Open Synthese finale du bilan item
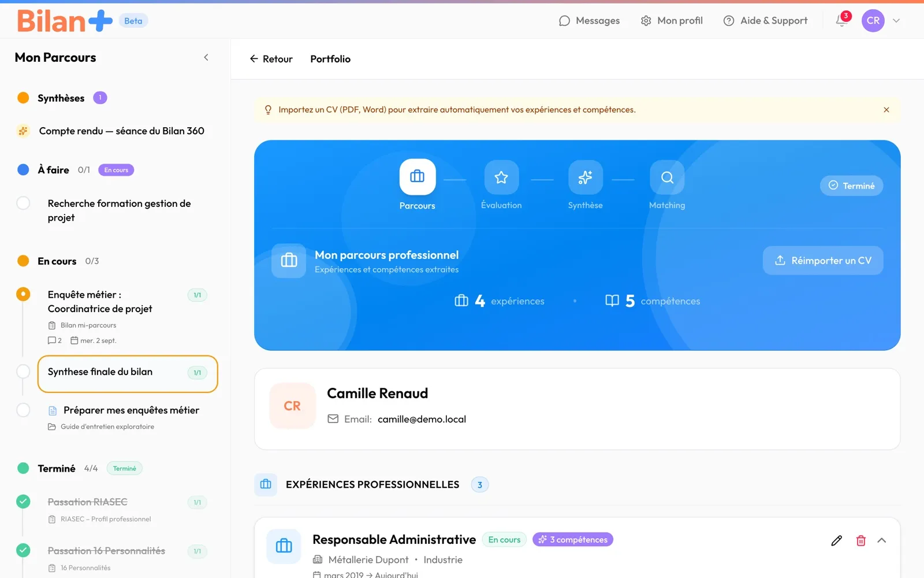This screenshot has width=924, height=578. pos(128,374)
